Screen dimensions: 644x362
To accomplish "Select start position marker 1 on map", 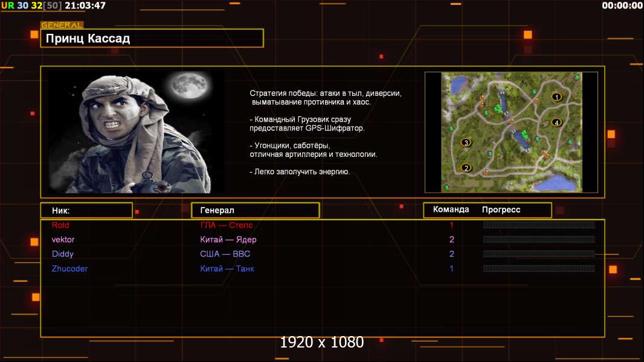I will [556, 97].
